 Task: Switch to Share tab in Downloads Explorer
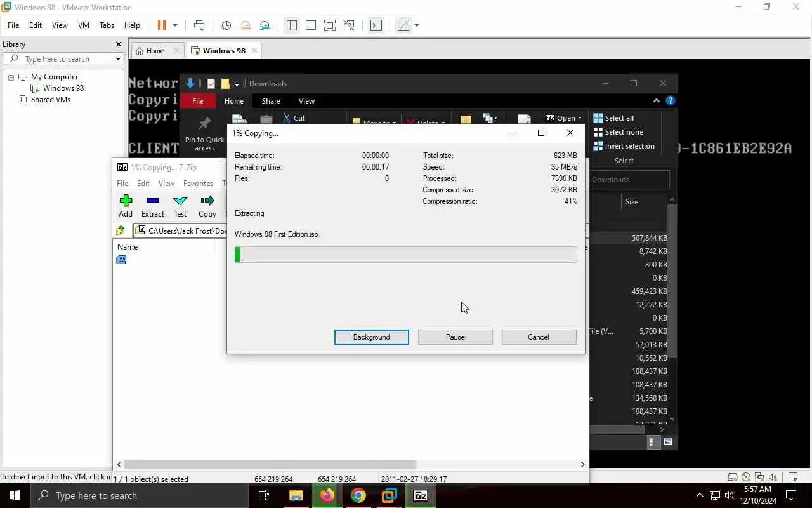pos(271,101)
